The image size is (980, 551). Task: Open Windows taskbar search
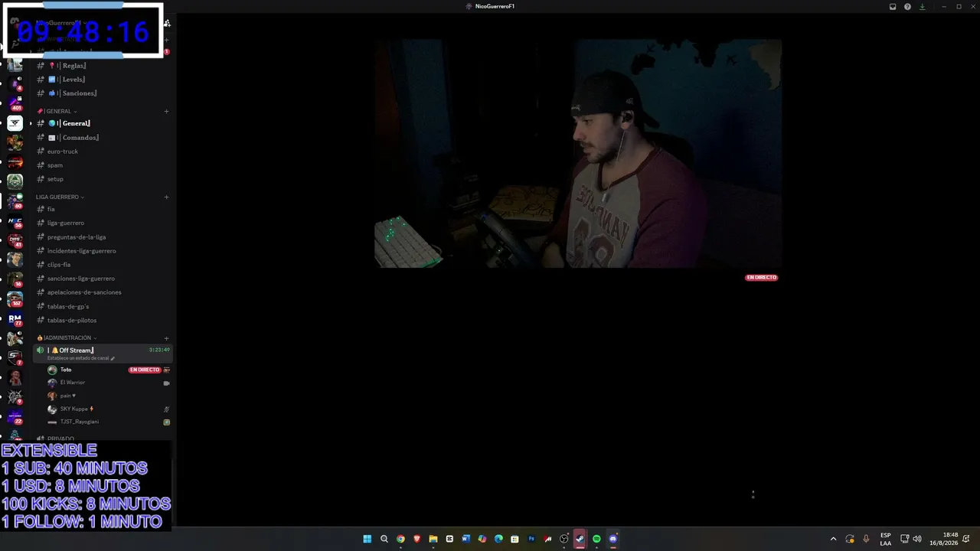384,539
